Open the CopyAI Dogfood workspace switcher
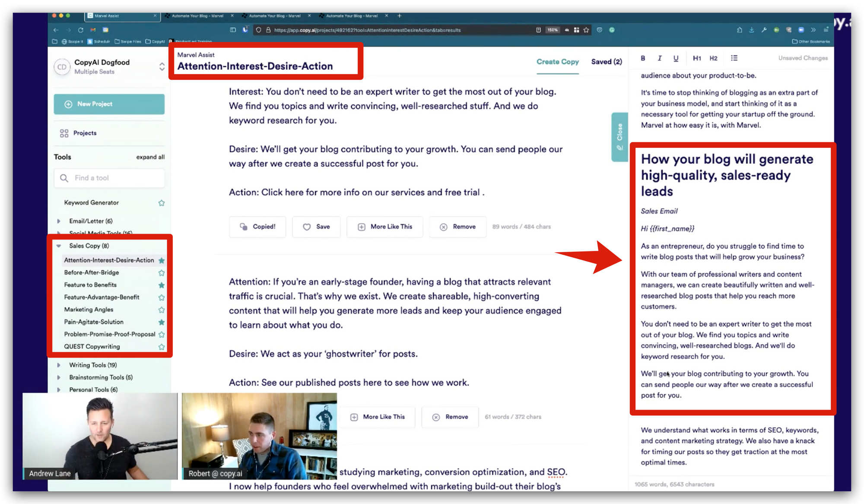The width and height of the screenshot is (864, 504). pyautogui.click(x=162, y=67)
